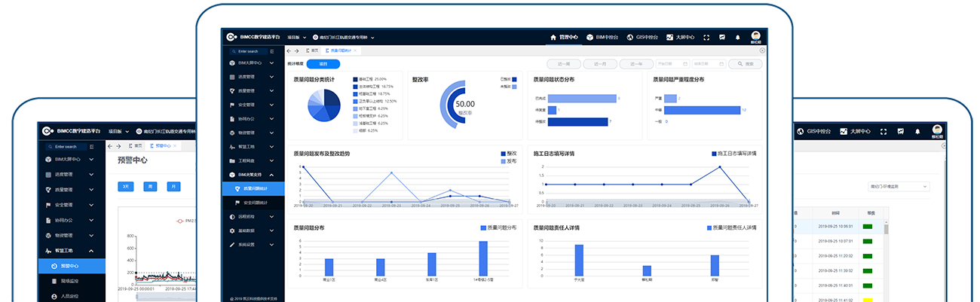Click the 搜索 button
This screenshot has height=302, width=980.
746,64
